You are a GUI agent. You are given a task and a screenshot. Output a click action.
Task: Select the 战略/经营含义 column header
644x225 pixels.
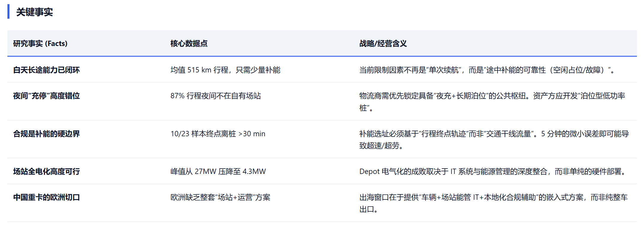pos(383,44)
